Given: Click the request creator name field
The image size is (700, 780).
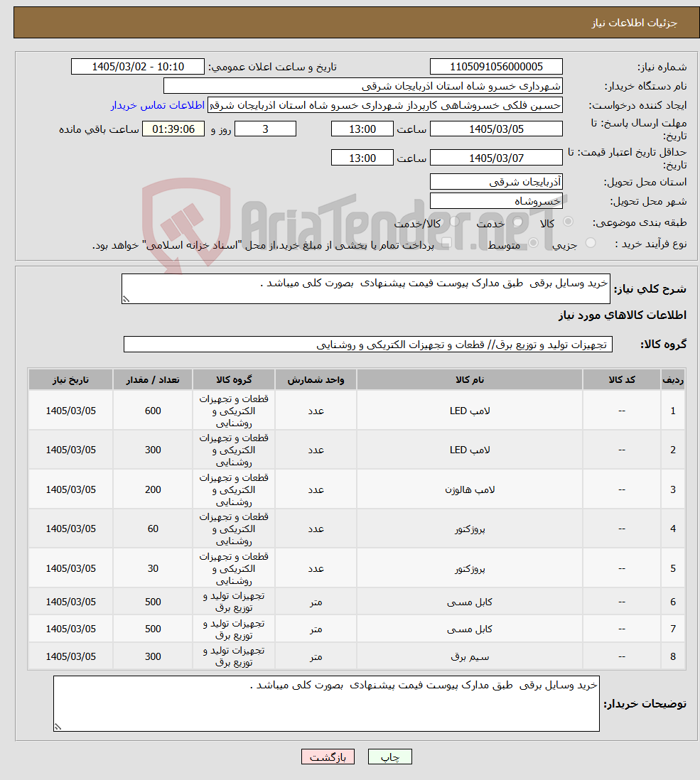Looking at the screenshot, I should (385, 105).
